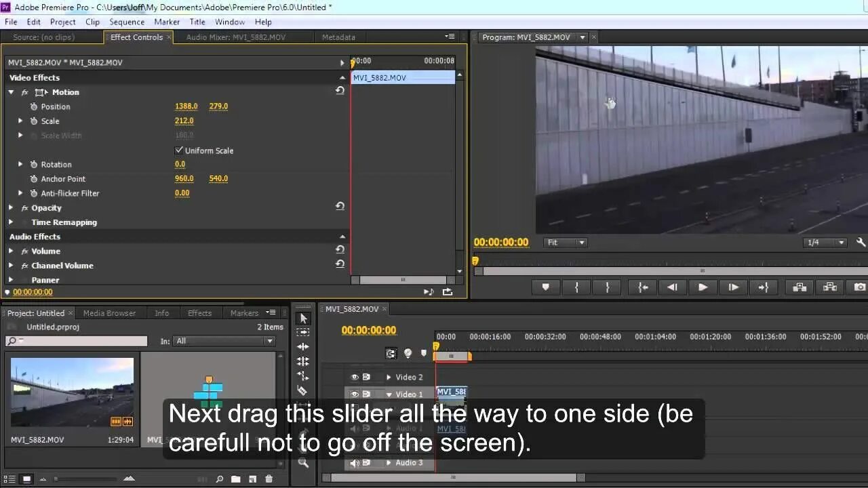Open the Marker menu

[x=167, y=22]
